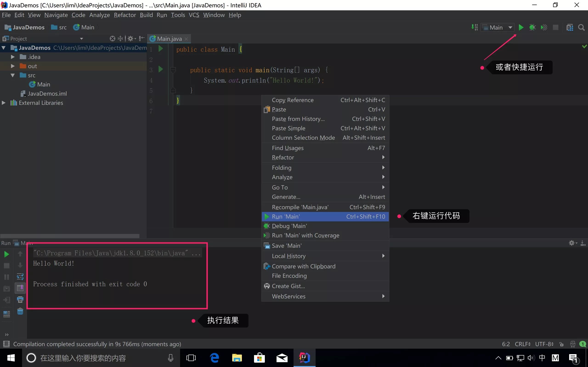Expand the src folder in project tree
The width and height of the screenshot is (588, 367).
(x=12, y=75)
